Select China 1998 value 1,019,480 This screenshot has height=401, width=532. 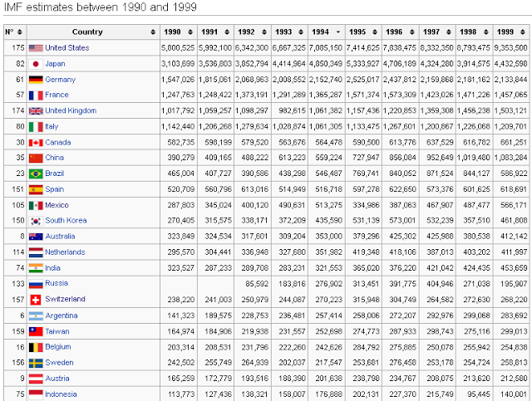tap(473, 158)
